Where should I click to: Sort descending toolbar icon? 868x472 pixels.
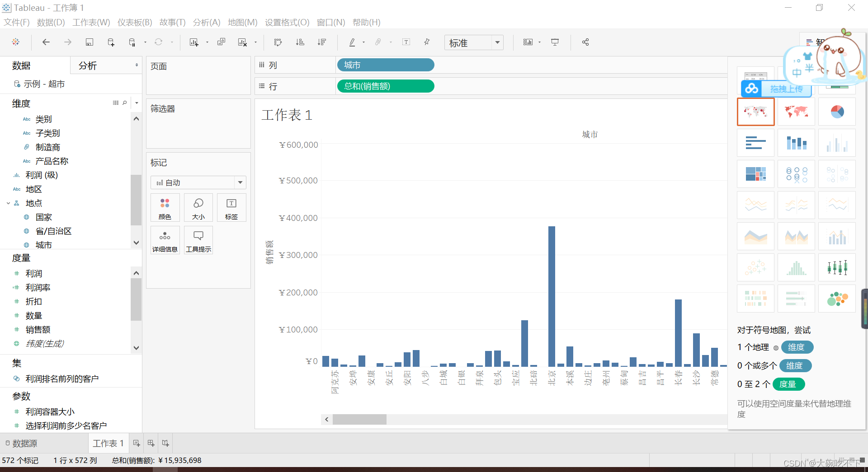(322, 42)
